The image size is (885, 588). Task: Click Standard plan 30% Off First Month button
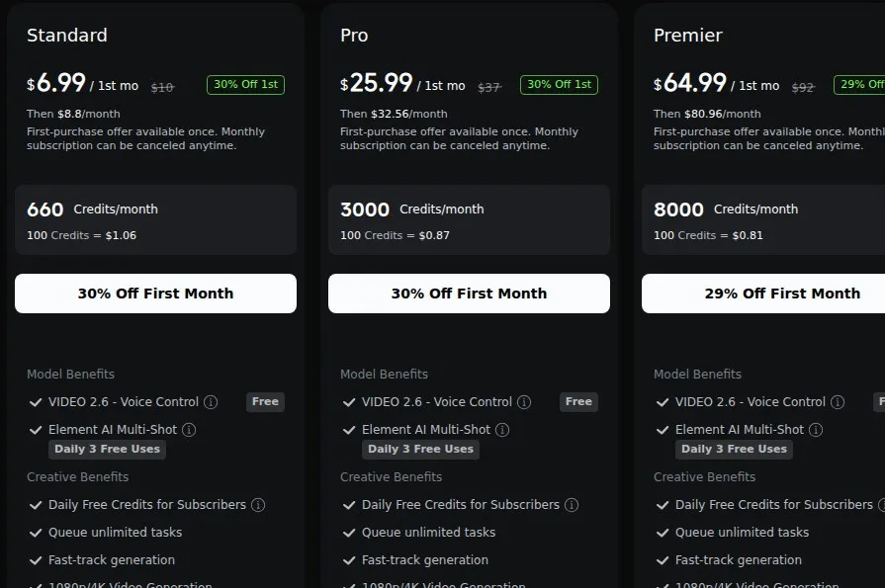tap(156, 294)
